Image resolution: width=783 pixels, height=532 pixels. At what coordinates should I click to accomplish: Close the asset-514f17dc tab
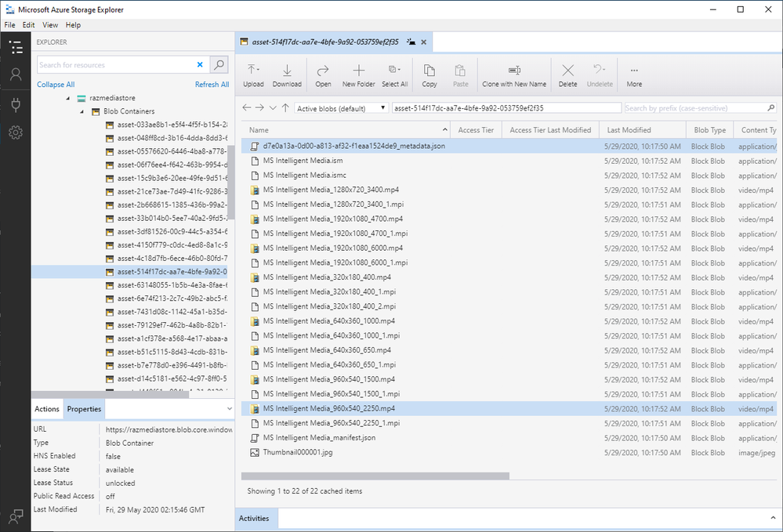click(x=423, y=42)
